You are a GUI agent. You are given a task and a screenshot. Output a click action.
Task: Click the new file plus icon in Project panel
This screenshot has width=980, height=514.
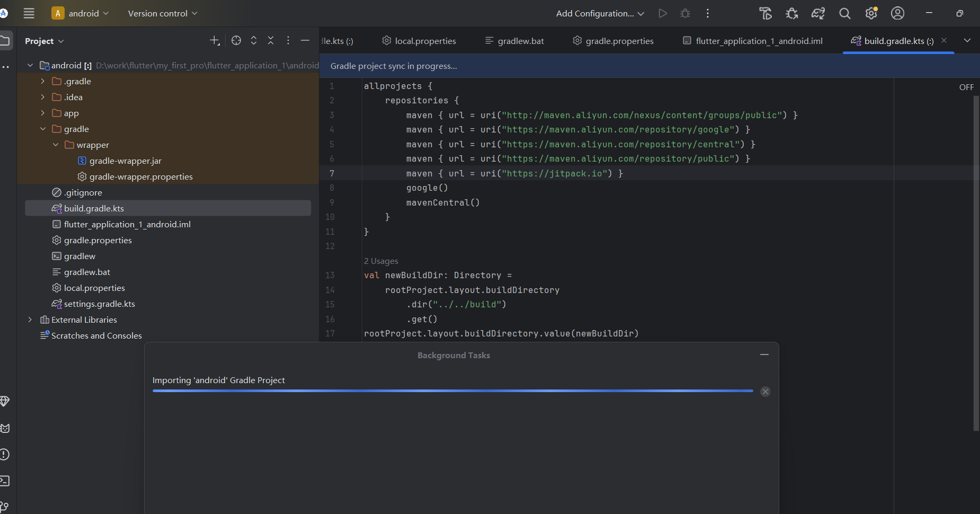(x=215, y=40)
